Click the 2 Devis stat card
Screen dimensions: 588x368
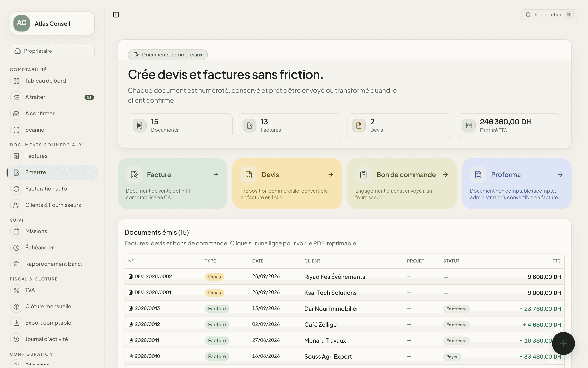click(x=399, y=126)
